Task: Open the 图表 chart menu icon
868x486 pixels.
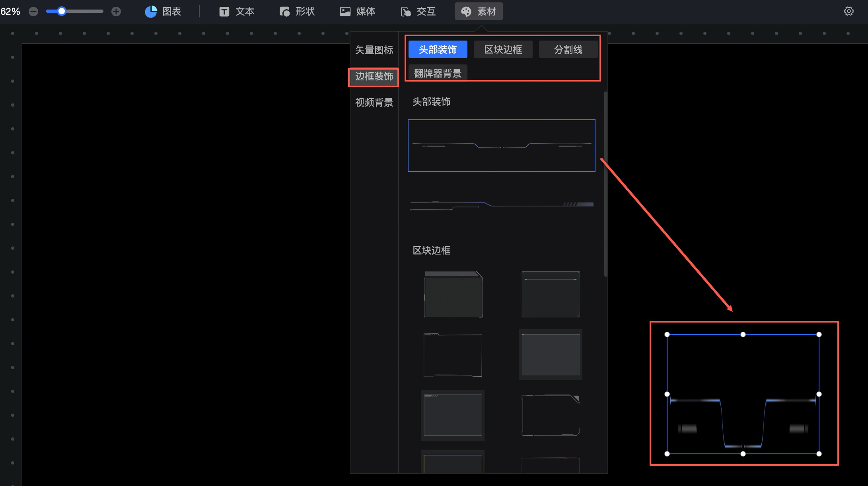Action: point(151,12)
